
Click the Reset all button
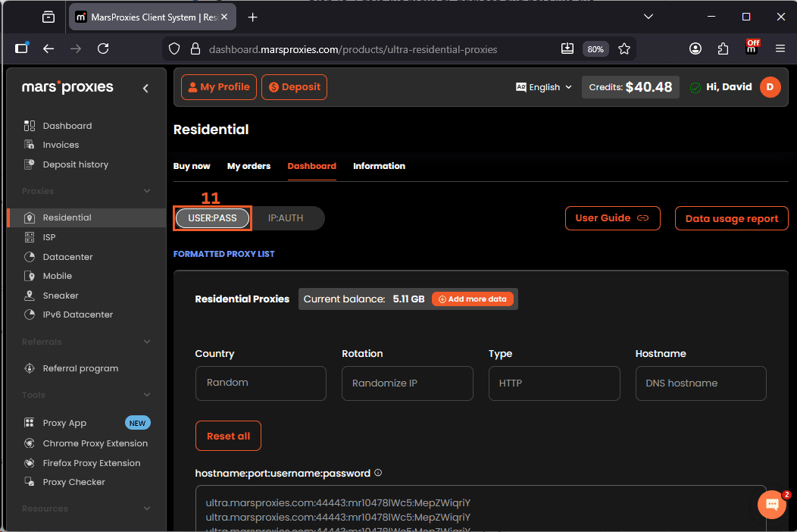[x=228, y=436]
